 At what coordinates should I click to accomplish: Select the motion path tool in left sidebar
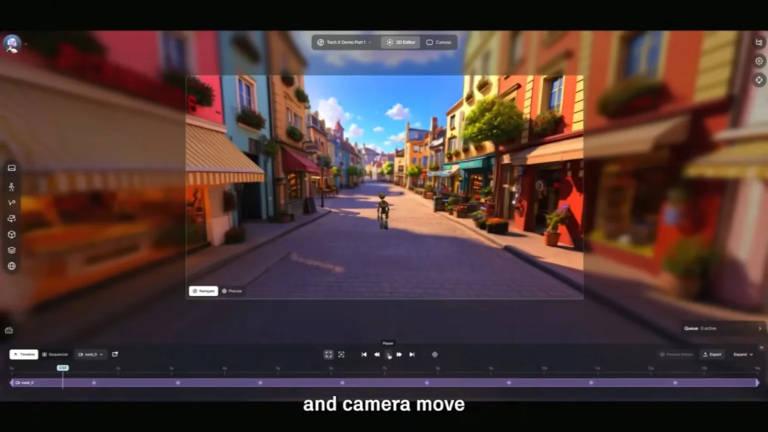[12, 203]
